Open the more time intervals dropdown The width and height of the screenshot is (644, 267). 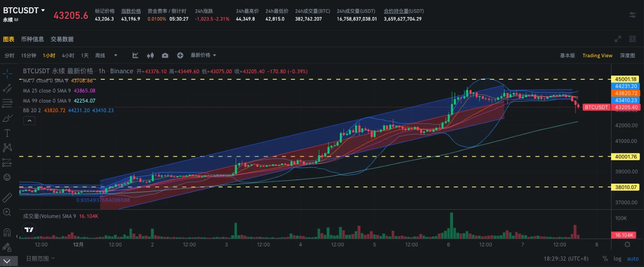(x=115, y=55)
